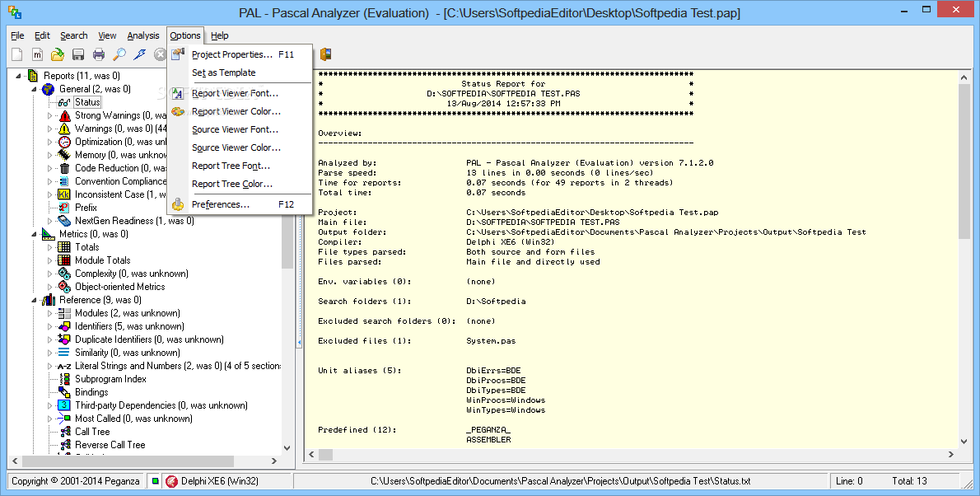Click the Print toolbar icon
The height and width of the screenshot is (496, 980).
click(99, 54)
